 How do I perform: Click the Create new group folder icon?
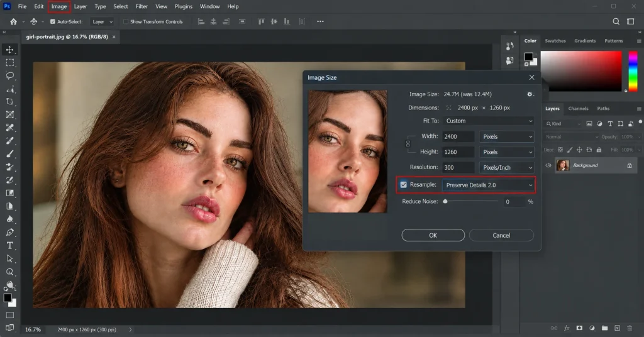[604, 328]
